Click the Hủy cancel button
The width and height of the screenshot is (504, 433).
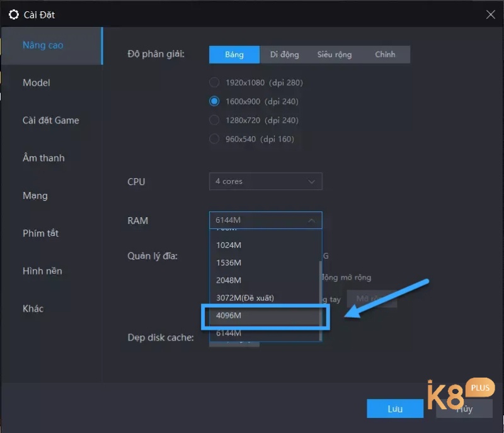tap(464, 408)
